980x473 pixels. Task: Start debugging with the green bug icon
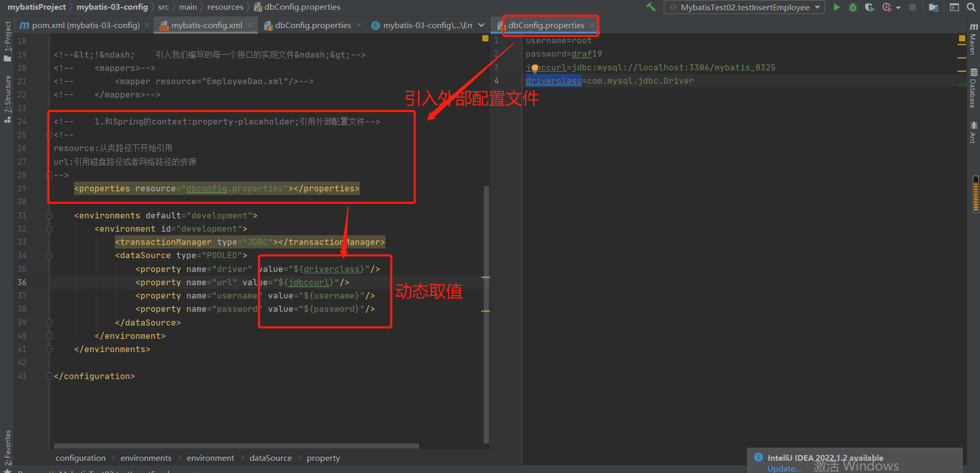tap(852, 7)
